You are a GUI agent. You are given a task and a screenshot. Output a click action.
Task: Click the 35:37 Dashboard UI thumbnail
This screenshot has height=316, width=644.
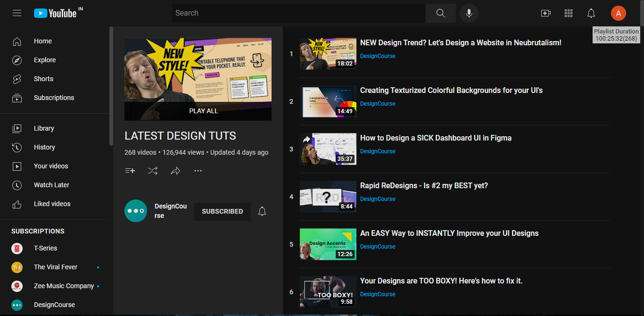pos(328,149)
